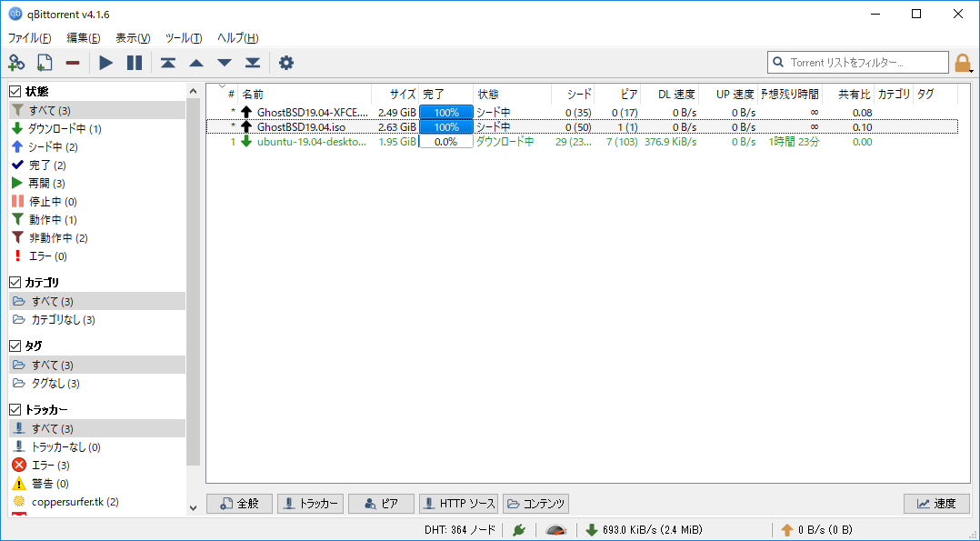This screenshot has width=980, height=541.
Task: Filter by 完了 (2) status
Action: [97, 165]
